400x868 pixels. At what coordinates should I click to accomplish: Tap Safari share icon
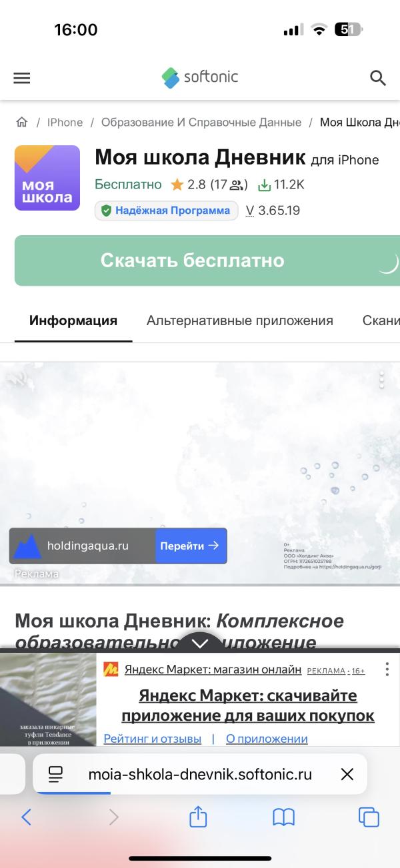(198, 817)
